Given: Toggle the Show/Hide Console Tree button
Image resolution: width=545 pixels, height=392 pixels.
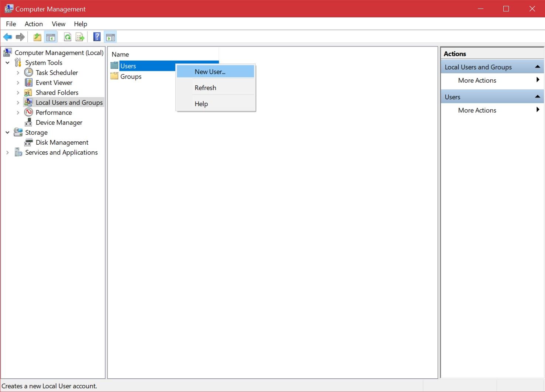Looking at the screenshot, I should (51, 37).
